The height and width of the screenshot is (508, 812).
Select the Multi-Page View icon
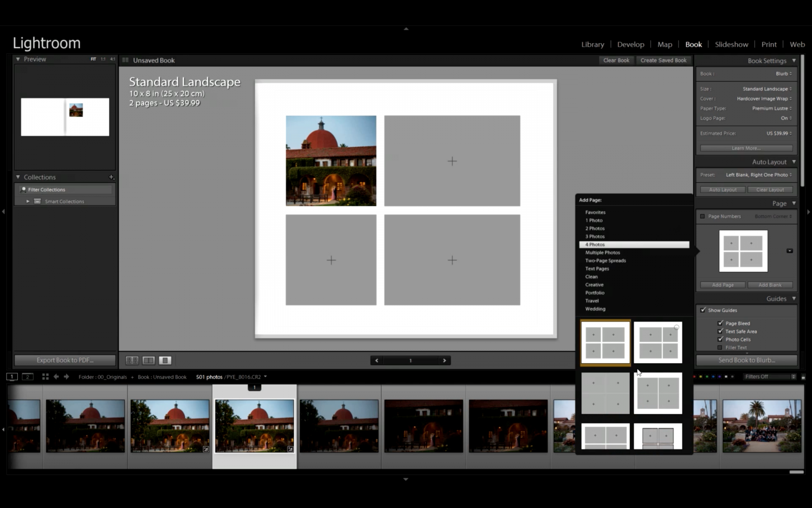tap(132, 360)
